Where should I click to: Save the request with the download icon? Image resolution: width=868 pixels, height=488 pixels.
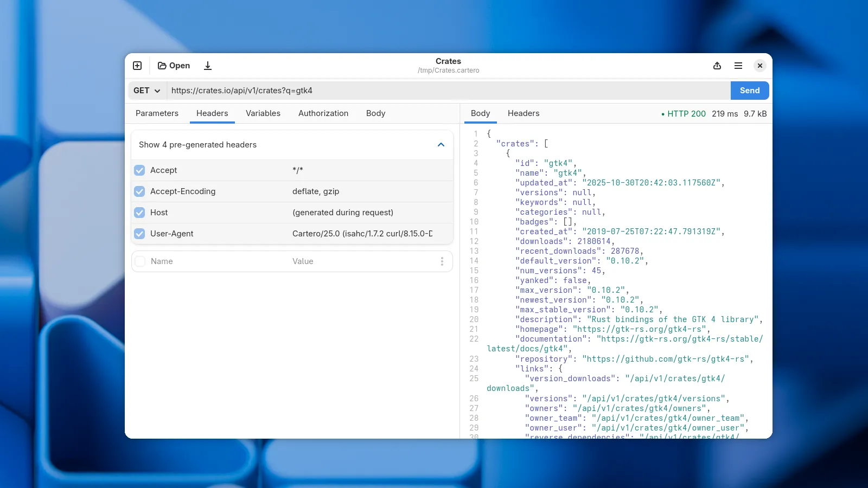[x=208, y=65]
